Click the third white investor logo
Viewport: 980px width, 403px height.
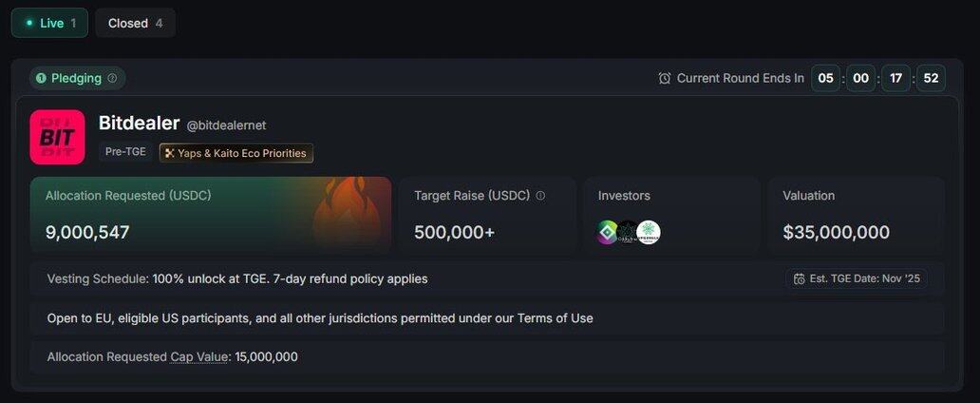649,232
